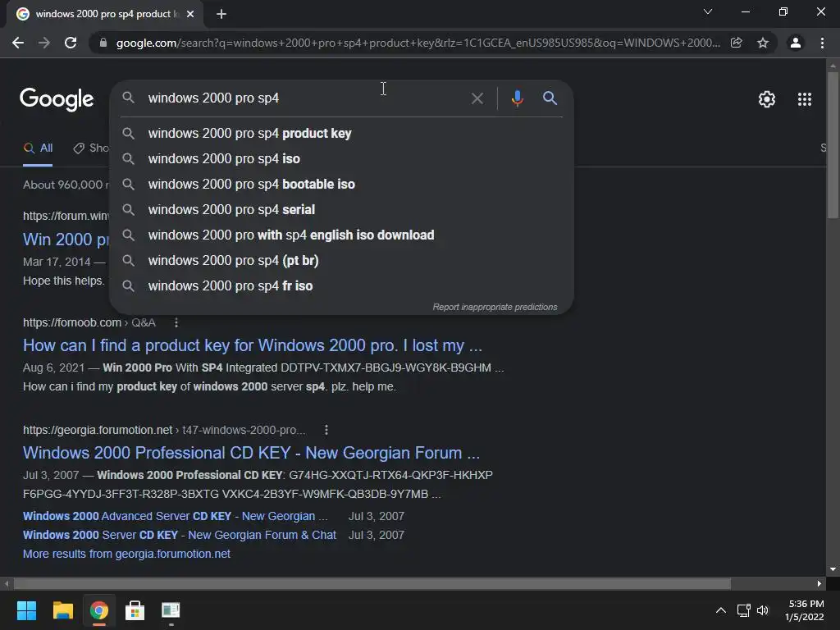Click into the Google search field
This screenshot has width=840, height=630.
(x=305, y=98)
